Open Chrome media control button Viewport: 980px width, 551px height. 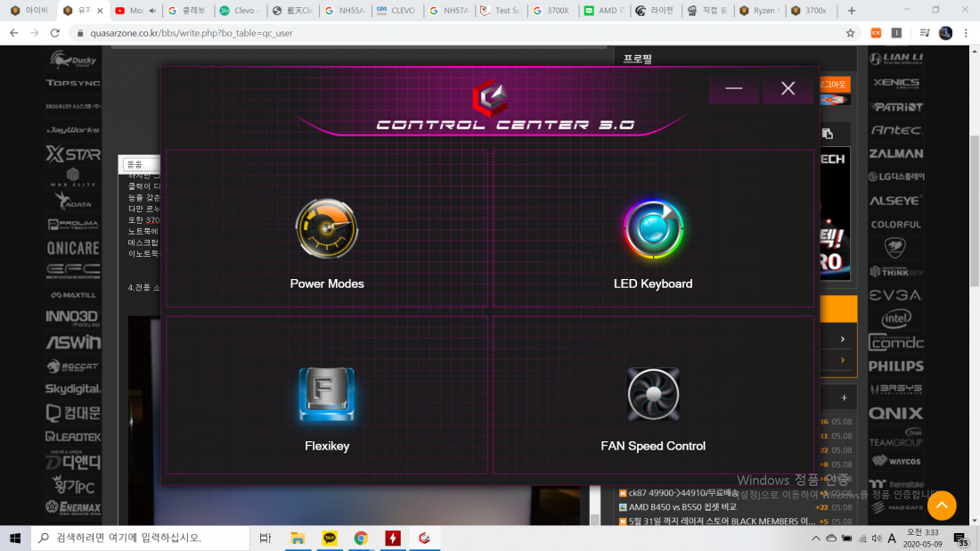[x=925, y=33]
